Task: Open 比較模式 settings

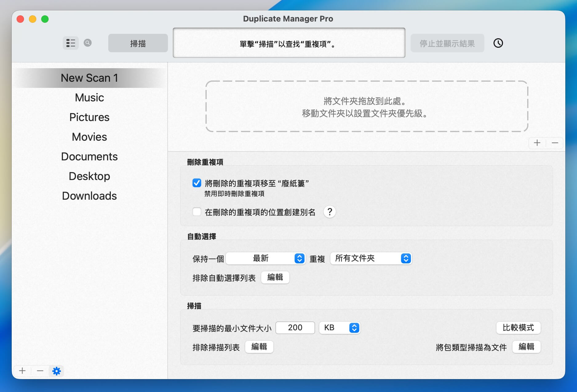Action: click(x=518, y=328)
